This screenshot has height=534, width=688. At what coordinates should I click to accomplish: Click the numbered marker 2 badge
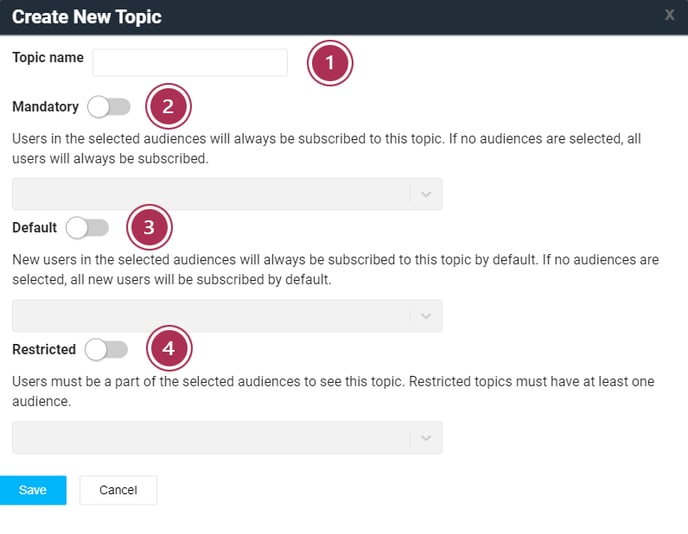tap(168, 106)
